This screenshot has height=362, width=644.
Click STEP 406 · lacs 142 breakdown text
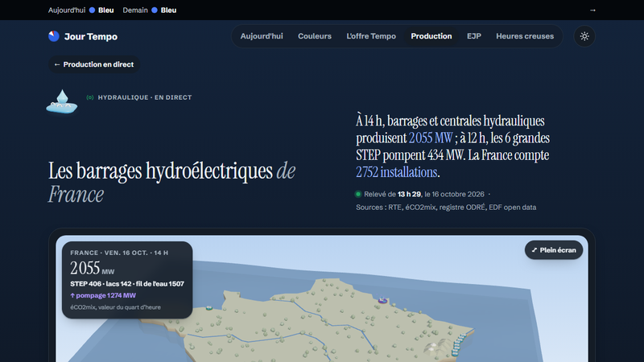127,284
